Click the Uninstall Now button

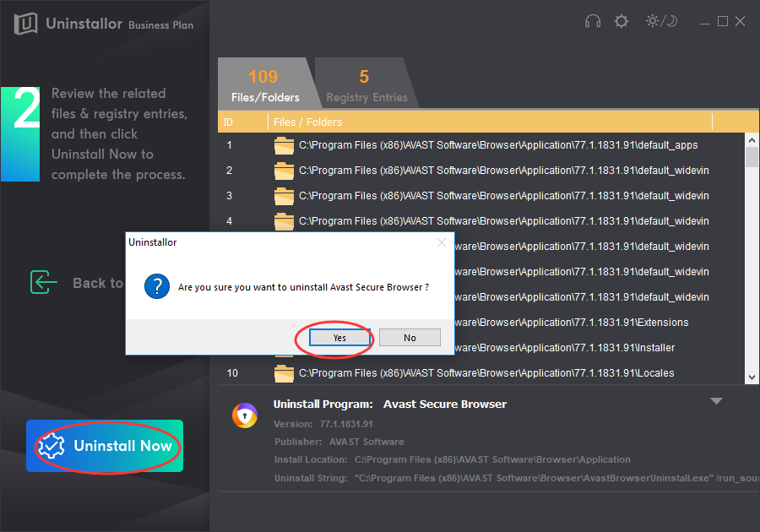tap(105, 446)
